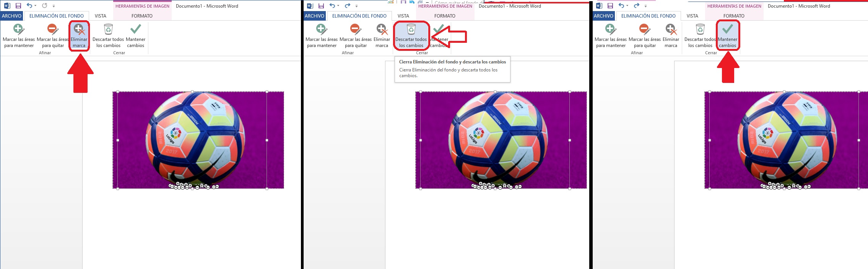Click the greyed Repeat icon in left window
Viewport: 868px width, 269px height.
pyautogui.click(x=44, y=6)
